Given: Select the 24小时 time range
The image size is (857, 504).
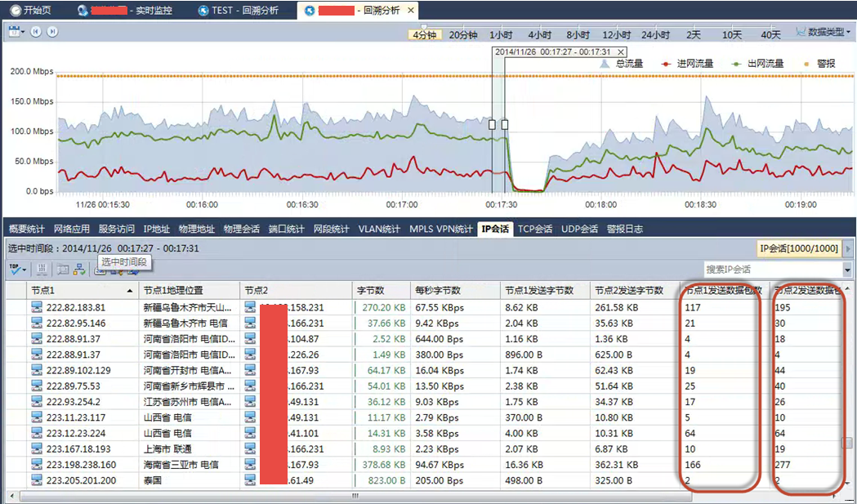Looking at the screenshot, I should point(656,35).
